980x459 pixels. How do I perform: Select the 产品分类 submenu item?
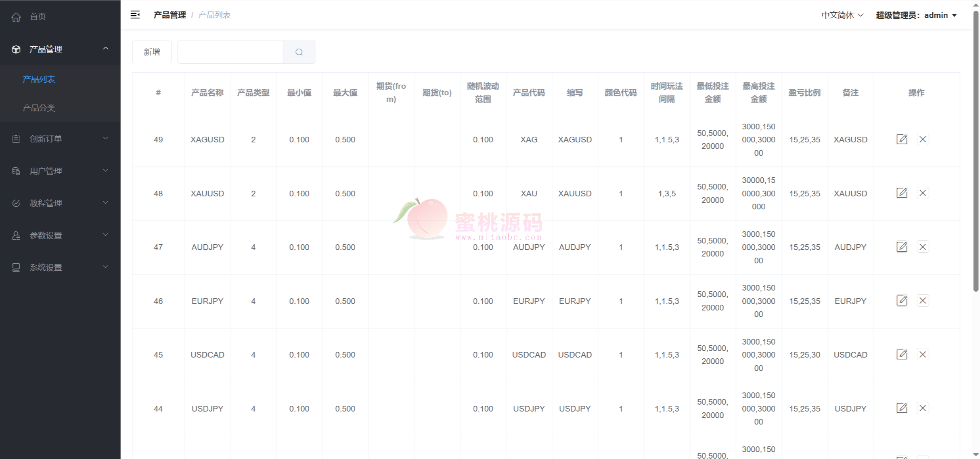39,108
